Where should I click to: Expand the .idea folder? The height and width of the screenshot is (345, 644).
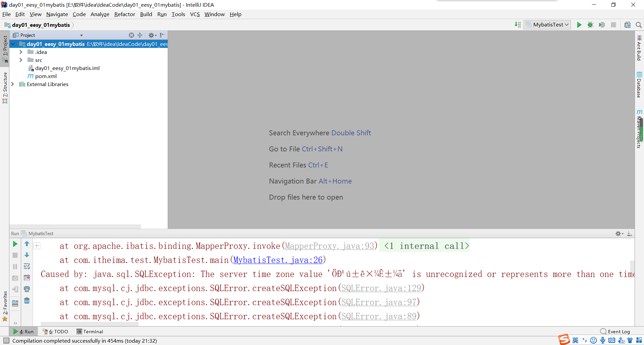coord(21,52)
